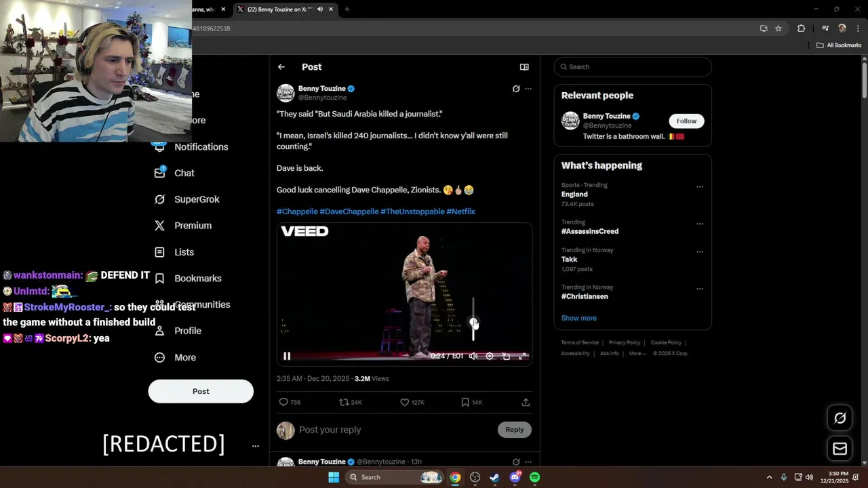Open Chrome extensions puzzle icon
The image size is (868, 488).
802,28
